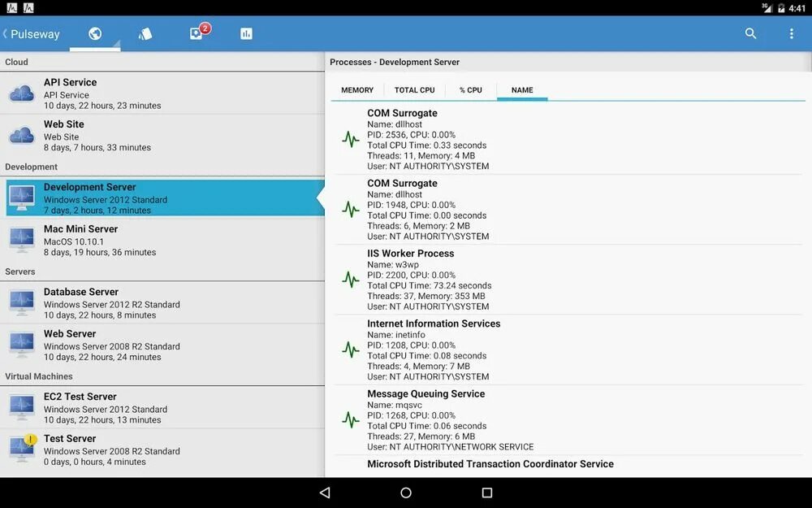Open Message Queuing Service process
The height and width of the screenshot is (508, 812).
click(x=568, y=420)
